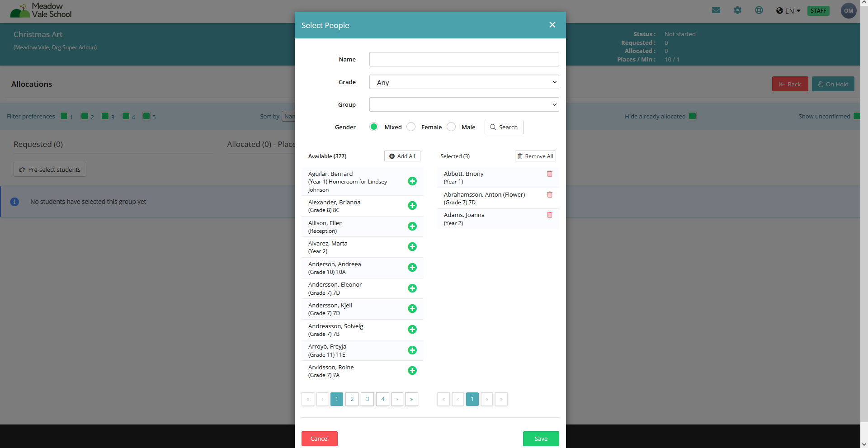868x448 pixels.
Task: Jump to page 4 of available list
Action: (x=382, y=399)
